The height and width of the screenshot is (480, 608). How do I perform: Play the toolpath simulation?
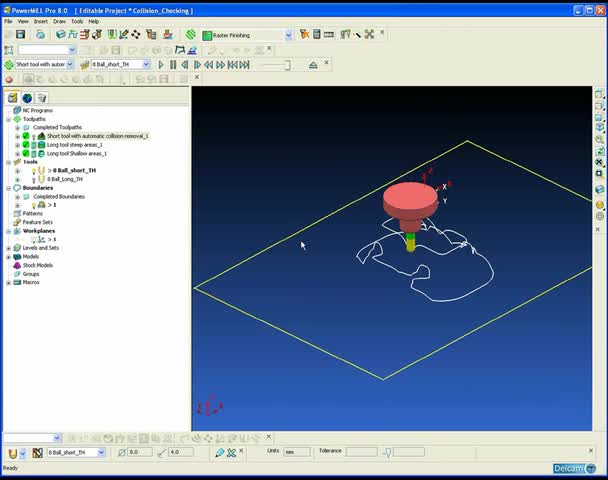(x=161, y=65)
